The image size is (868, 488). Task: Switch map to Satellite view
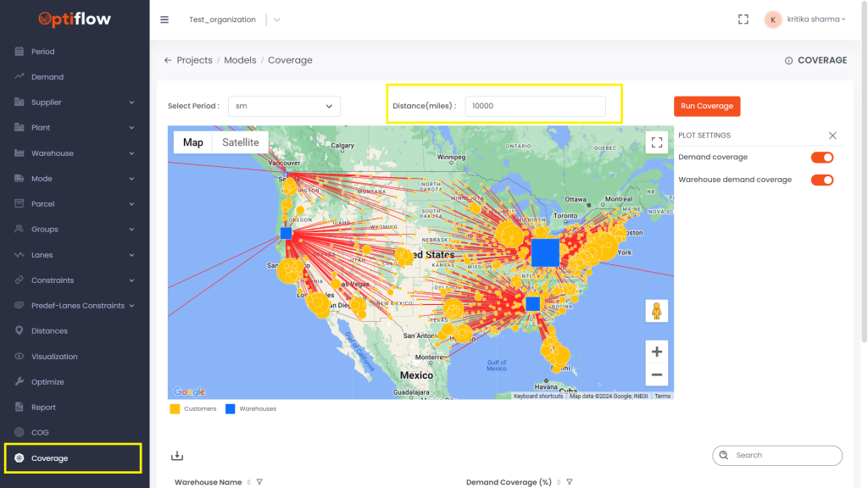pyautogui.click(x=240, y=142)
